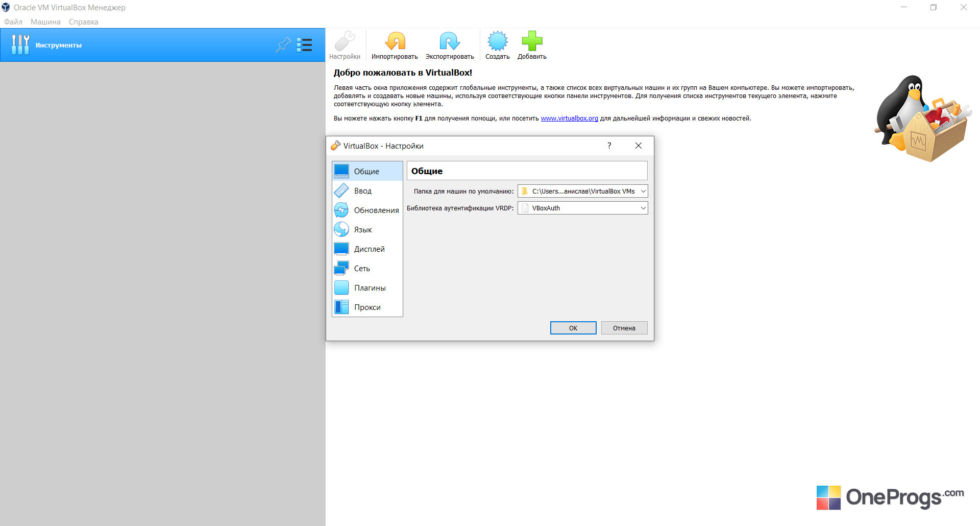Viewport: 980px width, 526px height.
Task: Click the Отмена button
Action: click(624, 328)
